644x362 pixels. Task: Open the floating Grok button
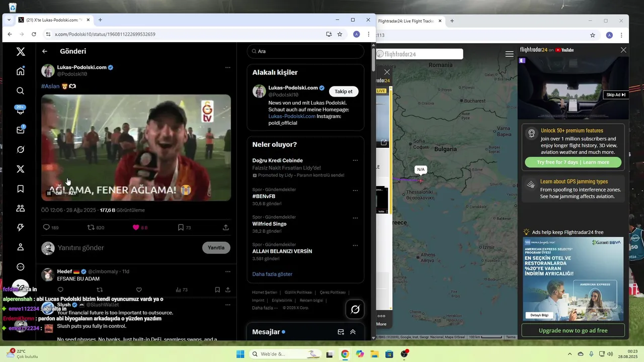(355, 309)
